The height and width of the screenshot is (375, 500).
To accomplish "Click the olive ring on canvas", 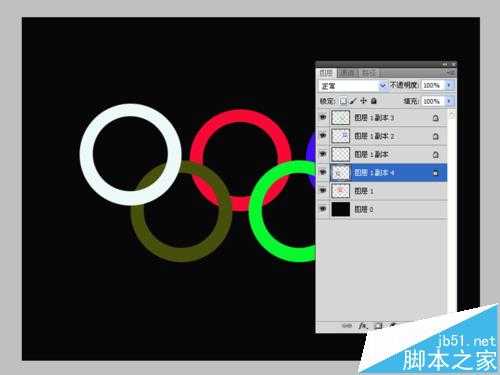I will tap(181, 255).
